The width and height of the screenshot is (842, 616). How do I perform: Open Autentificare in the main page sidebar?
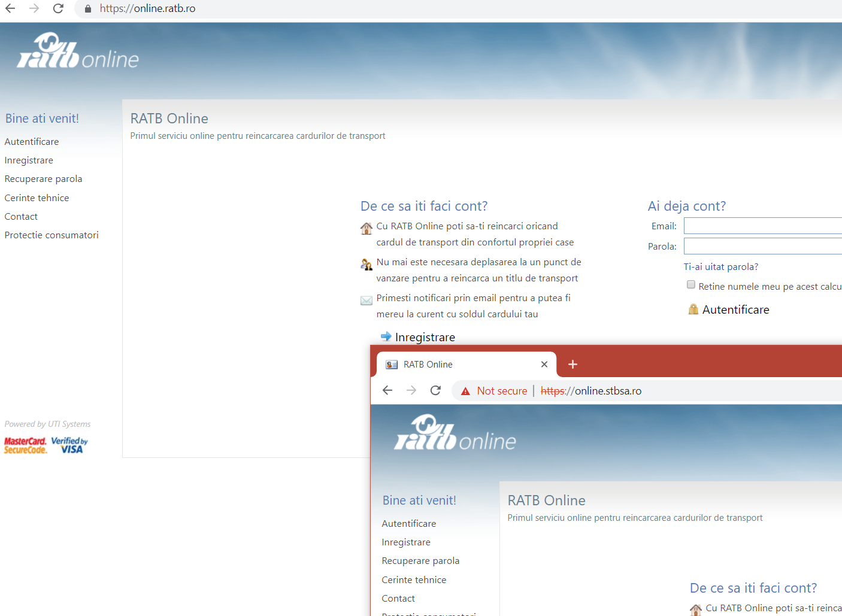click(32, 142)
